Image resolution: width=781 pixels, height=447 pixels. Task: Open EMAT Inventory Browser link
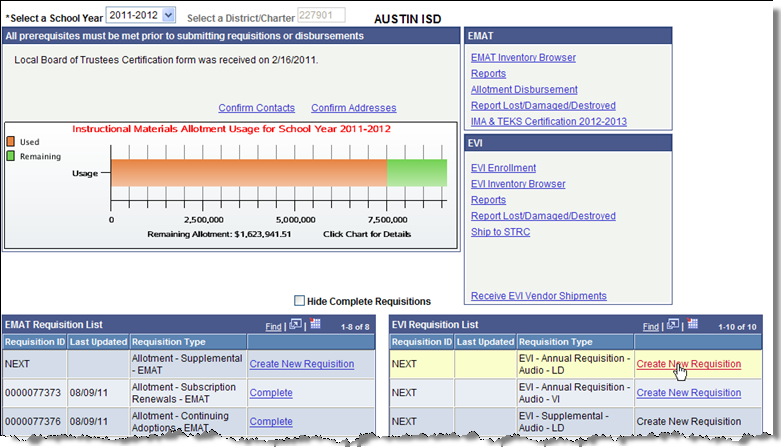click(x=523, y=57)
